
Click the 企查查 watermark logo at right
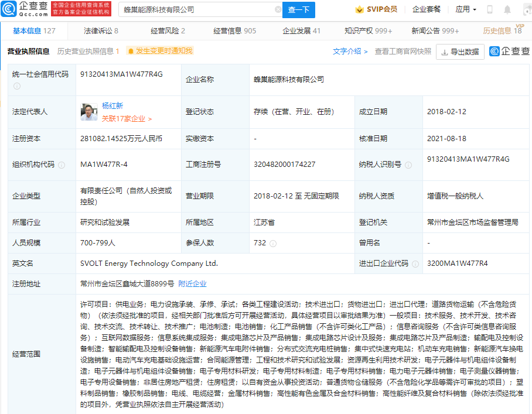pyautogui.click(x=509, y=51)
